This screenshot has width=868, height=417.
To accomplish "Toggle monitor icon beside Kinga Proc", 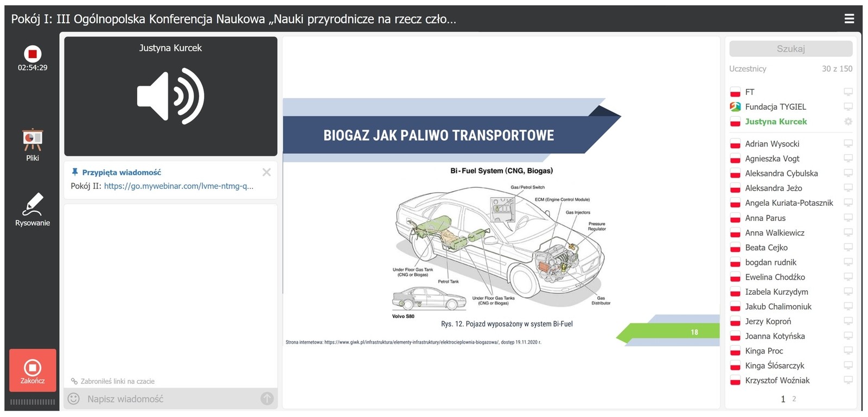I will [848, 351].
